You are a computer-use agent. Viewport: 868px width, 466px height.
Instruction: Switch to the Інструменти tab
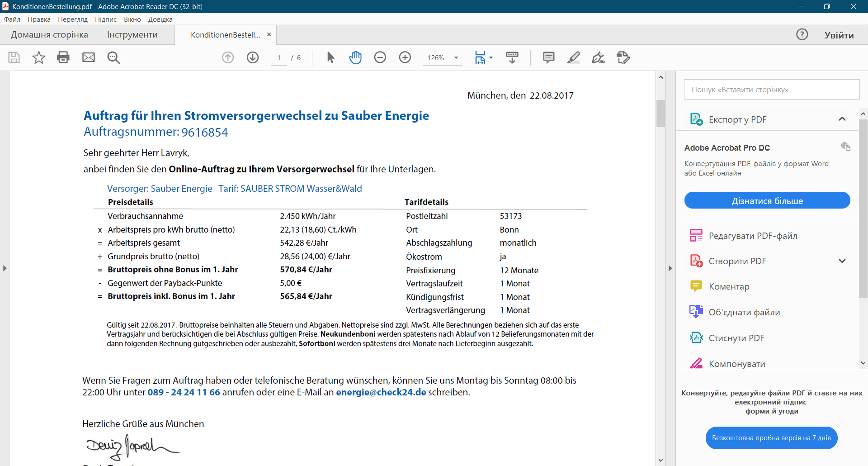click(x=132, y=35)
